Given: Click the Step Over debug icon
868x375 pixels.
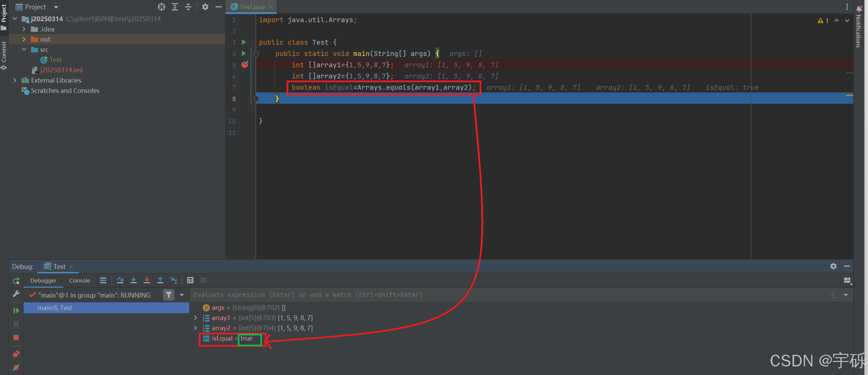Looking at the screenshot, I should pyautogui.click(x=120, y=280).
